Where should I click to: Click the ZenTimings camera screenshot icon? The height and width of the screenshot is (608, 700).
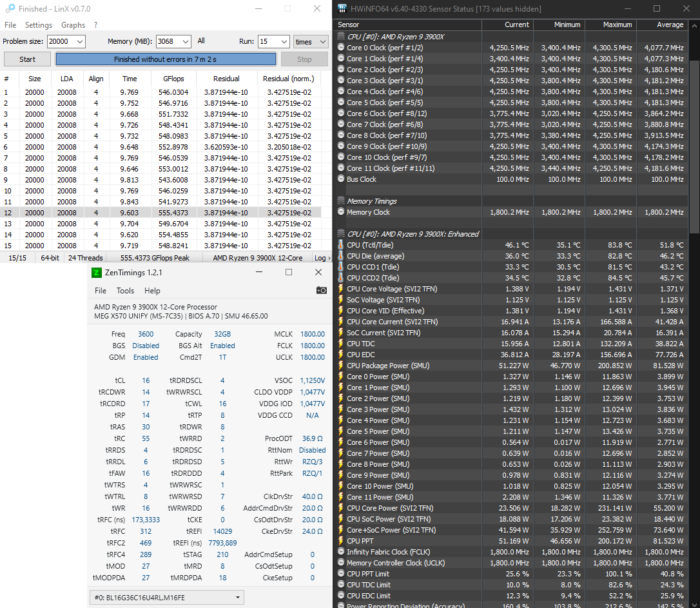coord(322,291)
